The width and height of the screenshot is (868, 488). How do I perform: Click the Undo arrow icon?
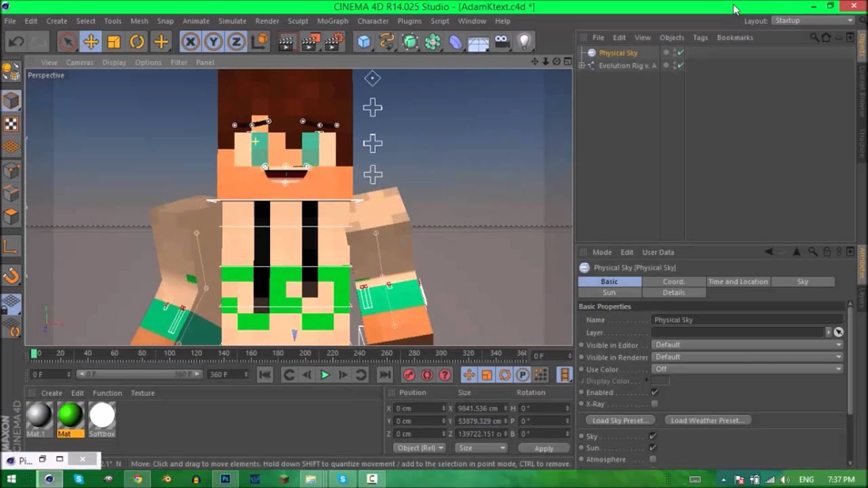[x=16, y=42]
